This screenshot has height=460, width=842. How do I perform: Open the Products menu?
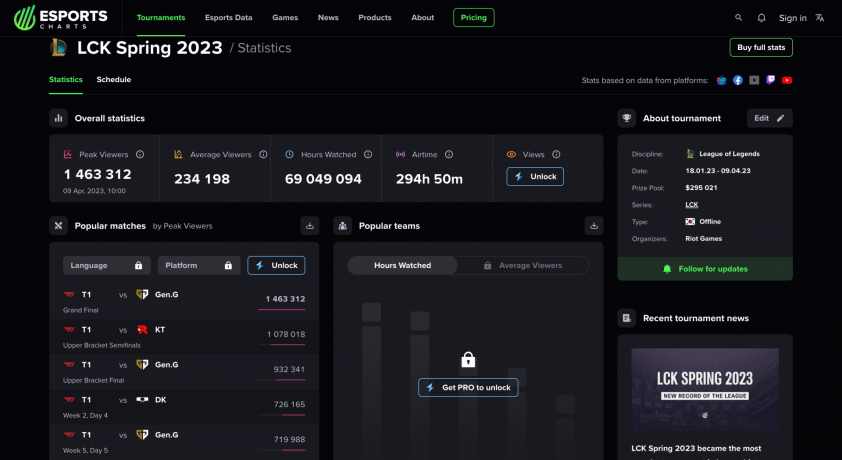coord(375,18)
